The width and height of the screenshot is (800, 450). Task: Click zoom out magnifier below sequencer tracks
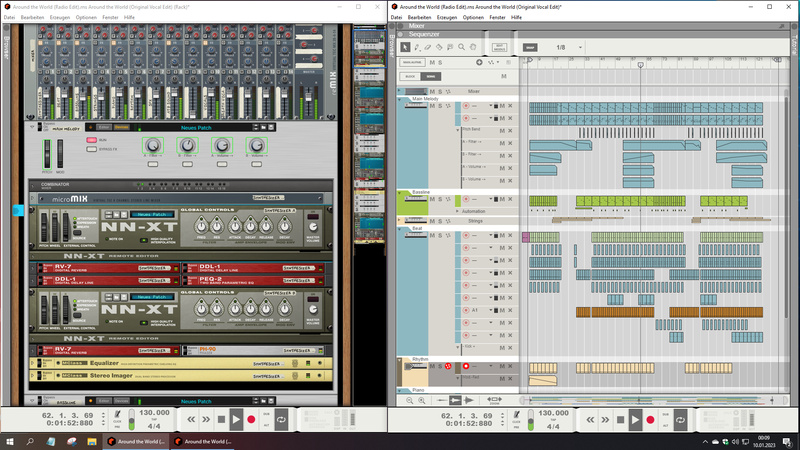click(x=409, y=401)
